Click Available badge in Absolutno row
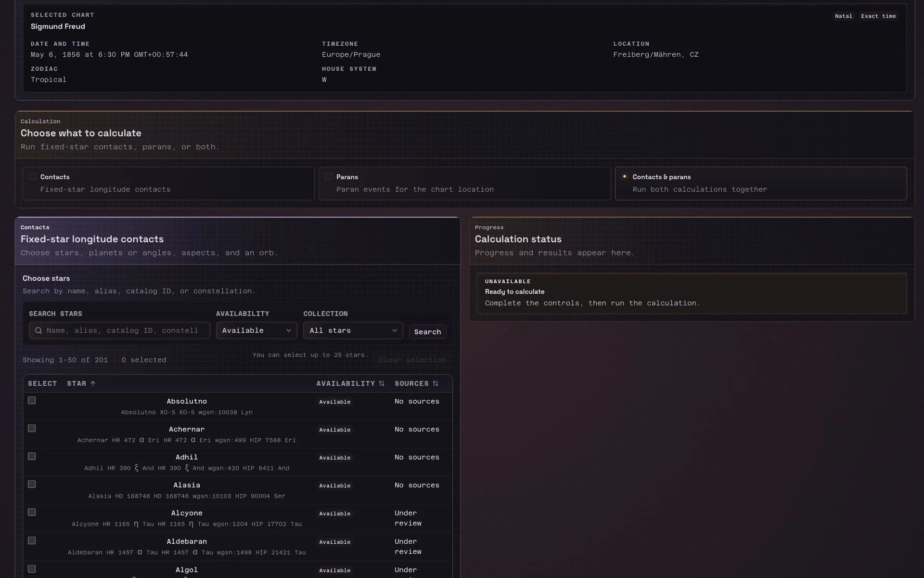This screenshot has height=578, width=924. pyautogui.click(x=334, y=402)
